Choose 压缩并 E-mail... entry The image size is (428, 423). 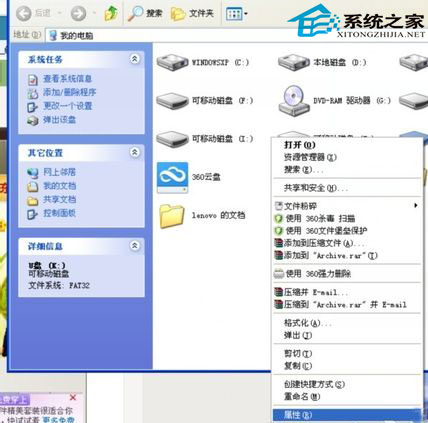click(x=347, y=292)
